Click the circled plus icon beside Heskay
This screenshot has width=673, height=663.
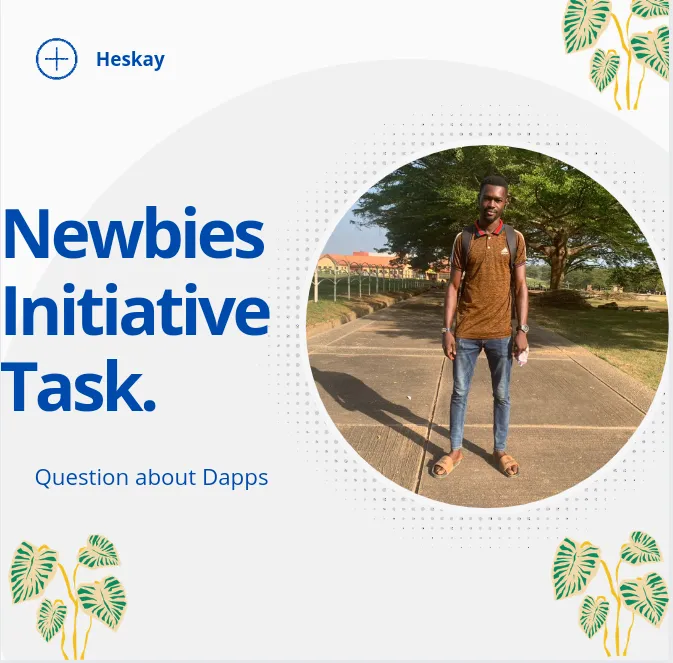tap(57, 59)
